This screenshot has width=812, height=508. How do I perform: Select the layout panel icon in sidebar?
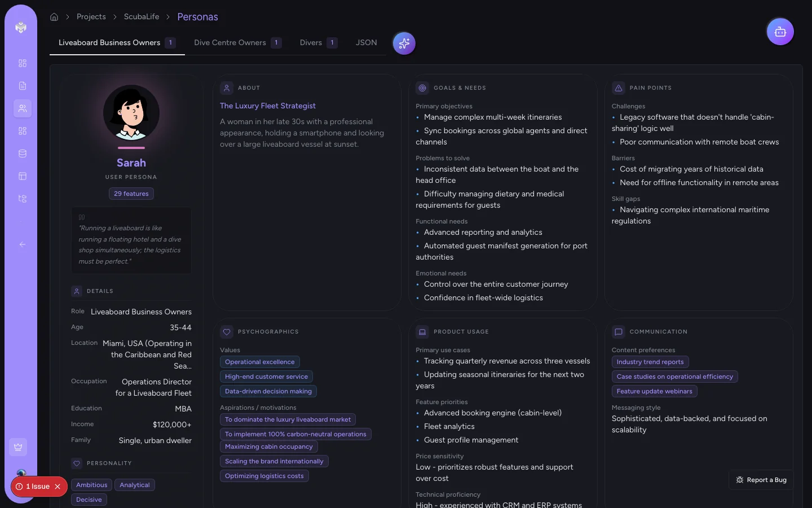(x=23, y=176)
